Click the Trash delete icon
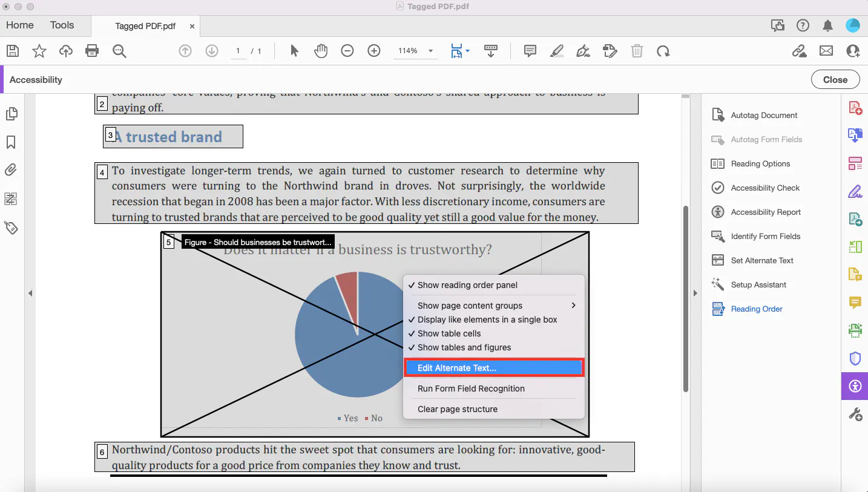Screen dimensions: 868x492 click(x=637, y=51)
